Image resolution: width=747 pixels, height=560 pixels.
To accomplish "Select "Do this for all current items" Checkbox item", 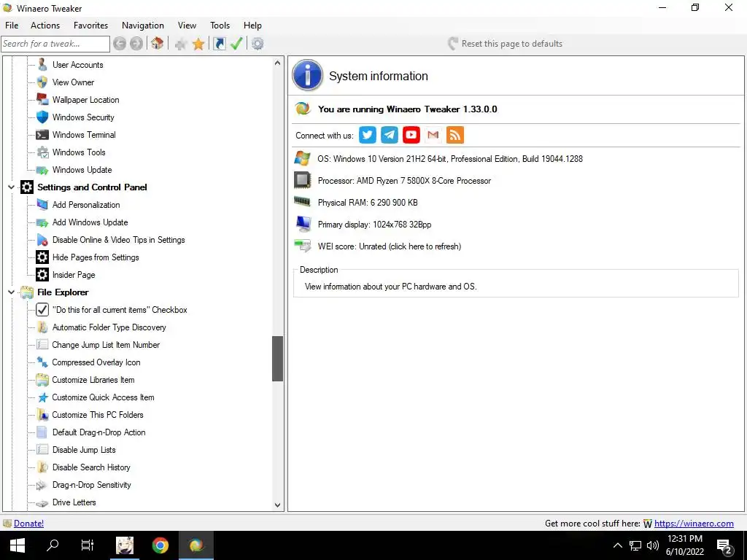I will [x=119, y=309].
